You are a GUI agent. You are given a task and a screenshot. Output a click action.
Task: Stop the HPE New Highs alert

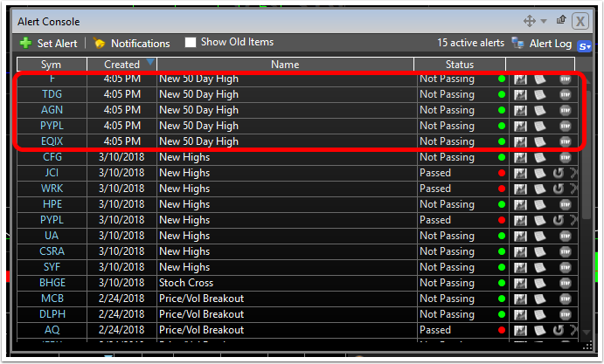click(565, 204)
